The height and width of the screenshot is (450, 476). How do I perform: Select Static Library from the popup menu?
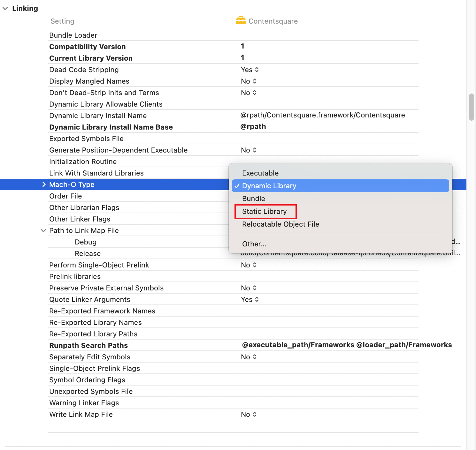265,212
